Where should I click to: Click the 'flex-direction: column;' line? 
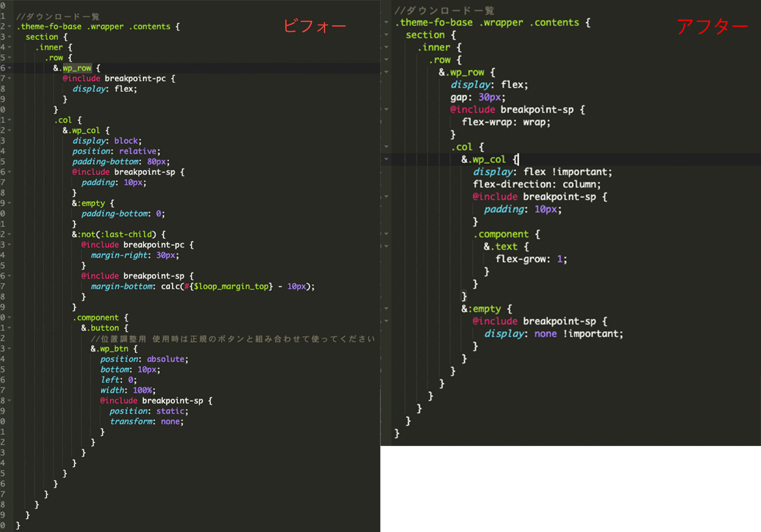tap(537, 185)
